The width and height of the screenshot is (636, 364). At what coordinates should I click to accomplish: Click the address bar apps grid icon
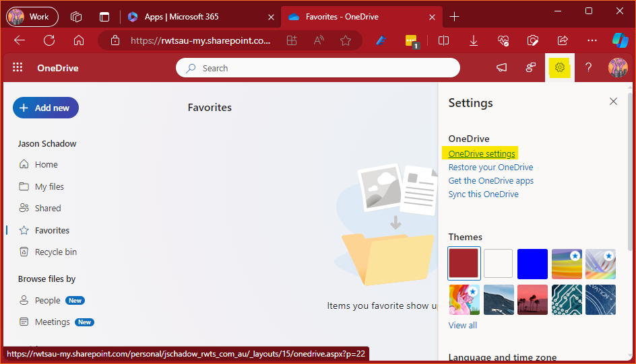292,40
